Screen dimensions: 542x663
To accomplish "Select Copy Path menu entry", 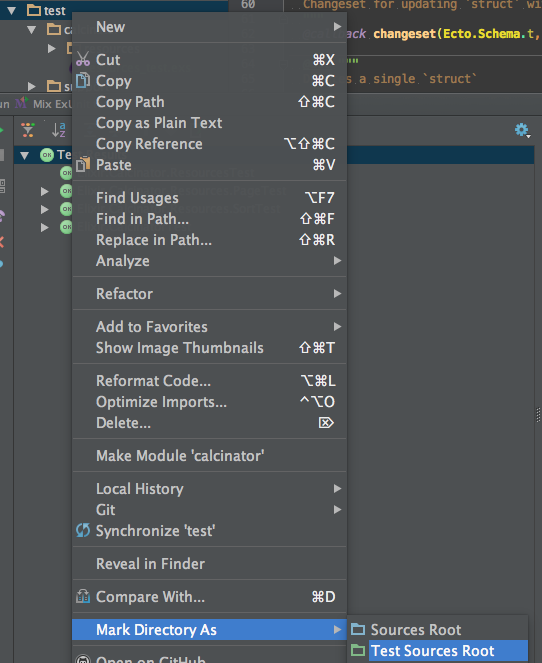I will (209, 102).
